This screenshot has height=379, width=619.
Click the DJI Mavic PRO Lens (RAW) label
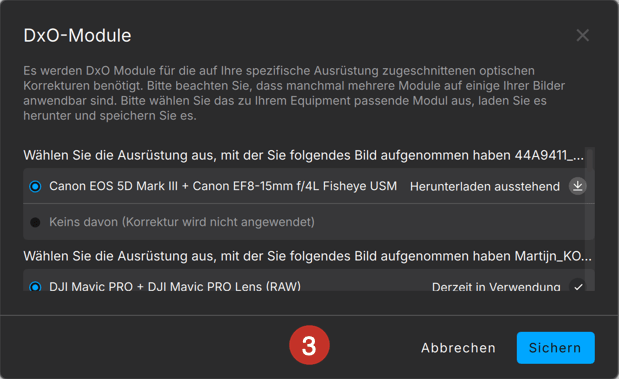(224, 286)
